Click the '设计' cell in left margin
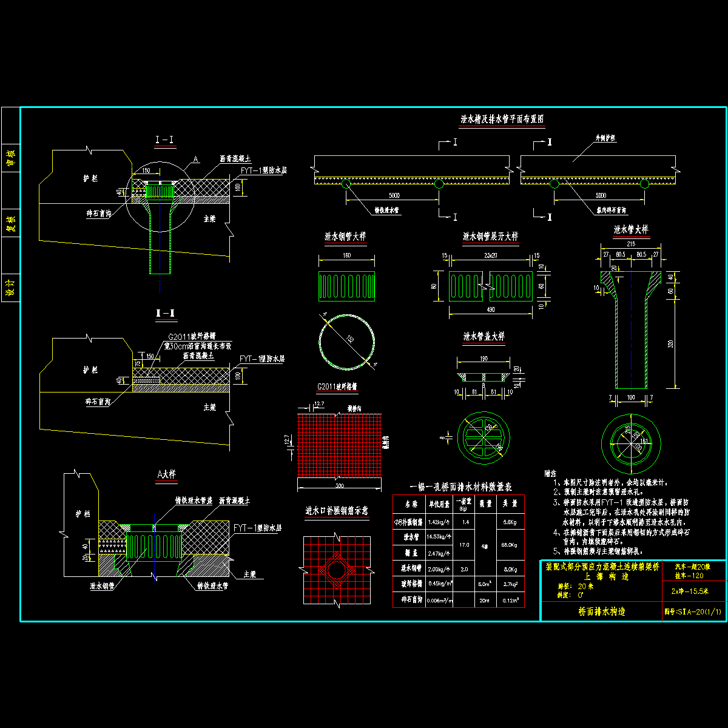 pyautogui.click(x=10, y=287)
